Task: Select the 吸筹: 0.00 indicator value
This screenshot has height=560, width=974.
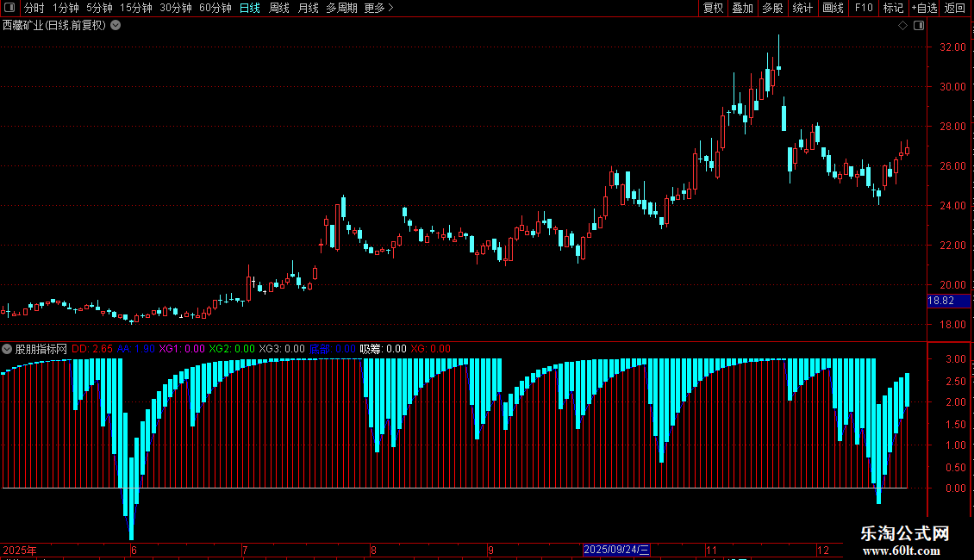Action: (x=384, y=349)
